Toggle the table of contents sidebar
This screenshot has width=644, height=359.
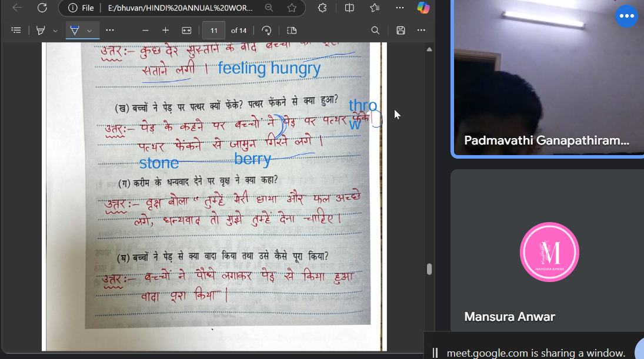pos(16,30)
